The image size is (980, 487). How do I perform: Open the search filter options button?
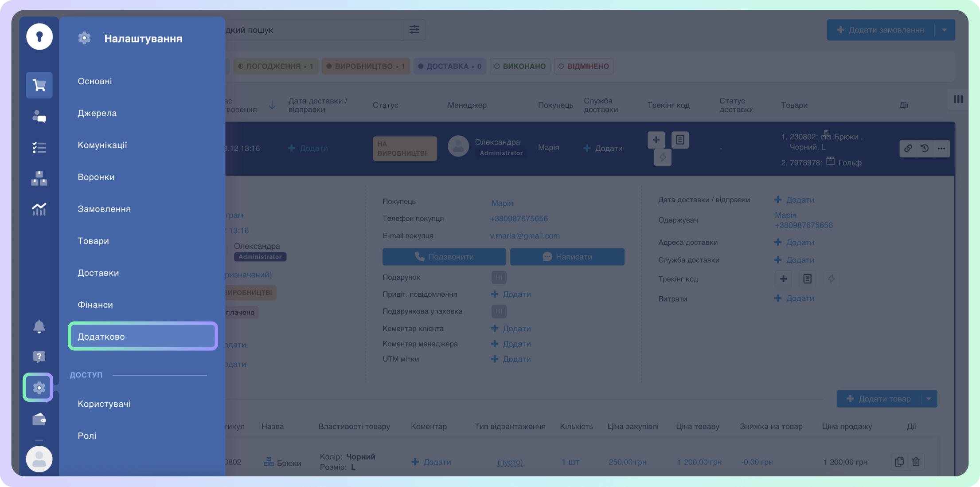click(x=414, y=30)
